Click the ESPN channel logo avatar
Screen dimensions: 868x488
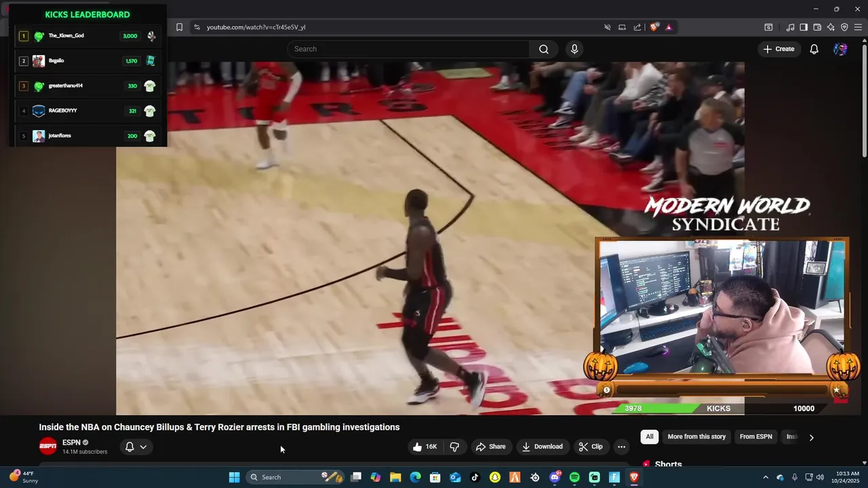[48, 447]
